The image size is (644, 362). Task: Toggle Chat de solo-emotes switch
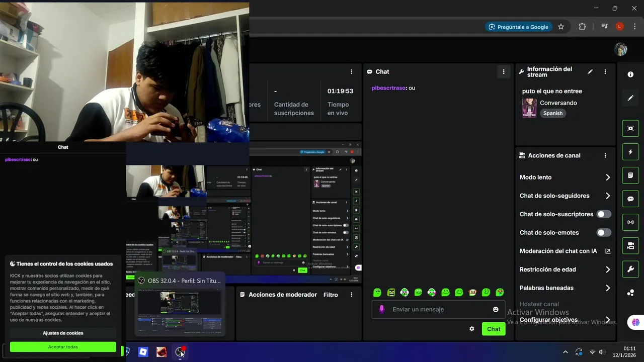pos(604,233)
